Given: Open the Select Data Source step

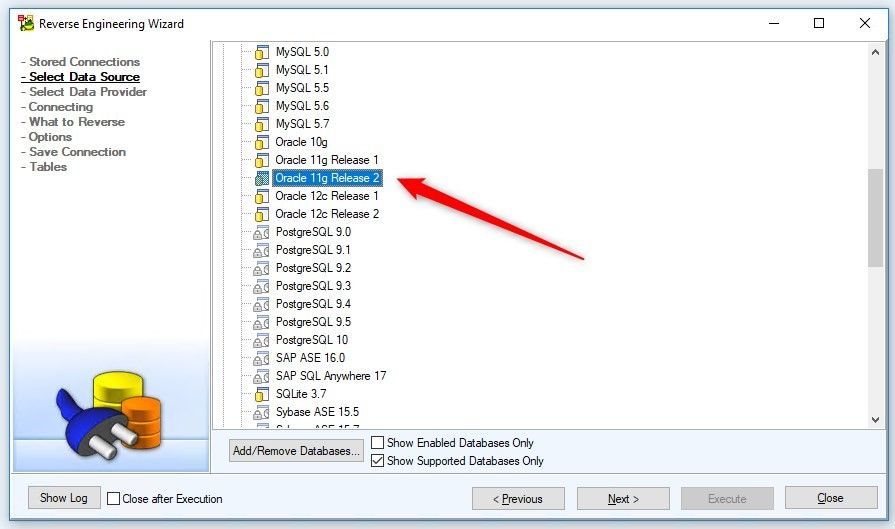Looking at the screenshot, I should click(x=84, y=76).
